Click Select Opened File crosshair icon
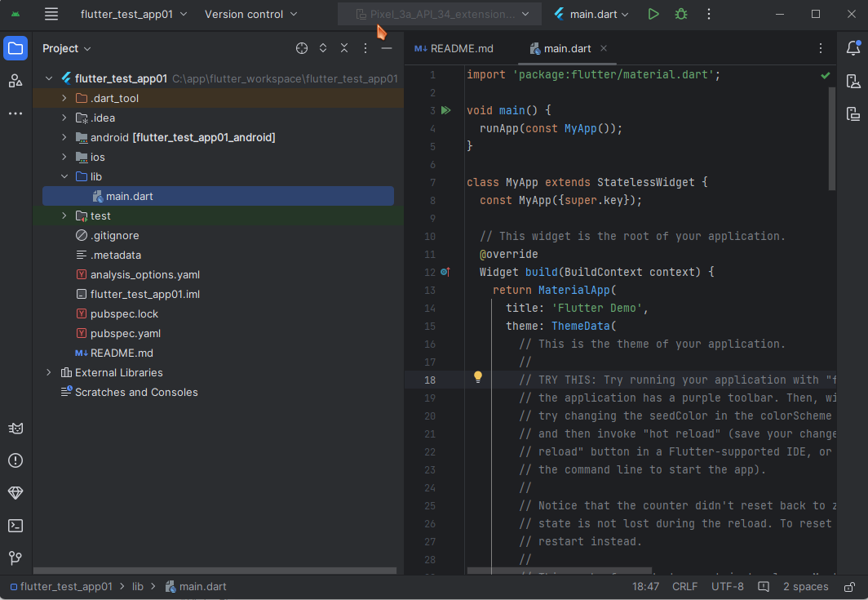868x600 pixels. 302,48
